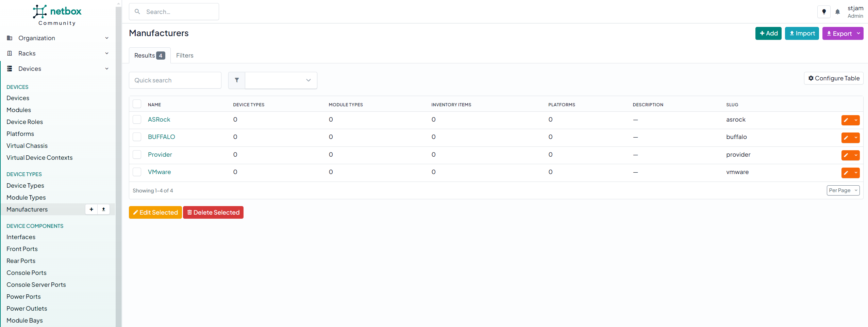Open Interfaces in the sidebar
The image size is (868, 327).
click(x=21, y=237)
